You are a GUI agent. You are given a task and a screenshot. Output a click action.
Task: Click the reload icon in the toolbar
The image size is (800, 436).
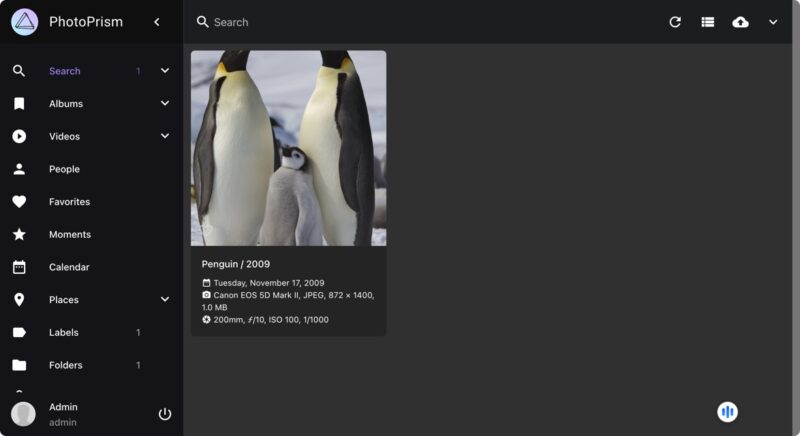[x=675, y=22]
